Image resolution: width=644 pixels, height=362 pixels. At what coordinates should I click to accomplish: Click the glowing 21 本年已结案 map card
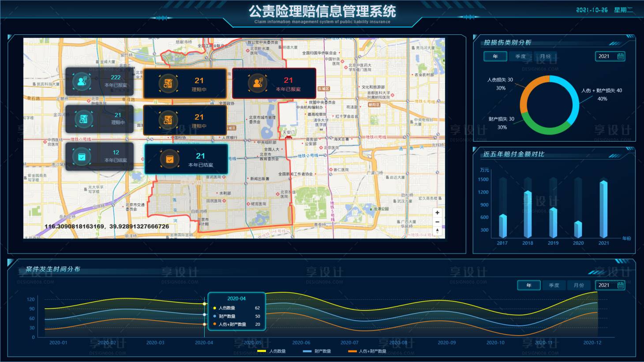186,159
